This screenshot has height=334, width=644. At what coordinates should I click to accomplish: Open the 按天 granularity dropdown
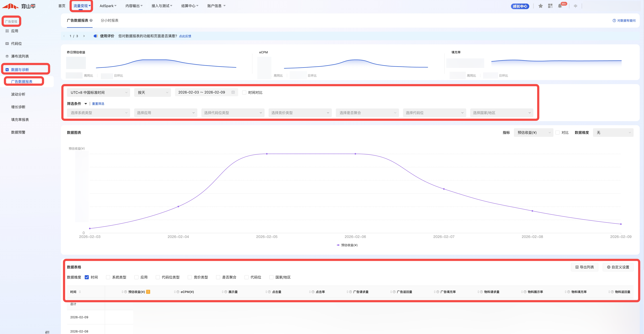pos(152,93)
